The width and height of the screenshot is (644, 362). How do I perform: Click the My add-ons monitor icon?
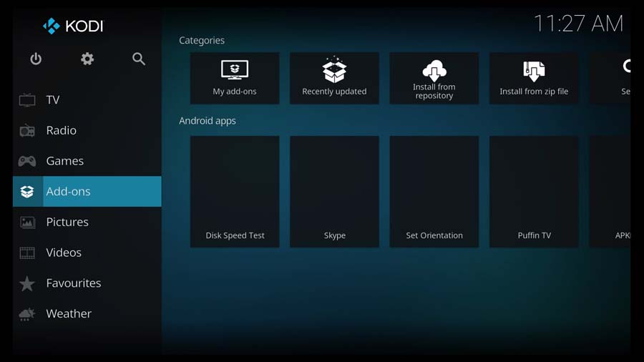tap(235, 70)
